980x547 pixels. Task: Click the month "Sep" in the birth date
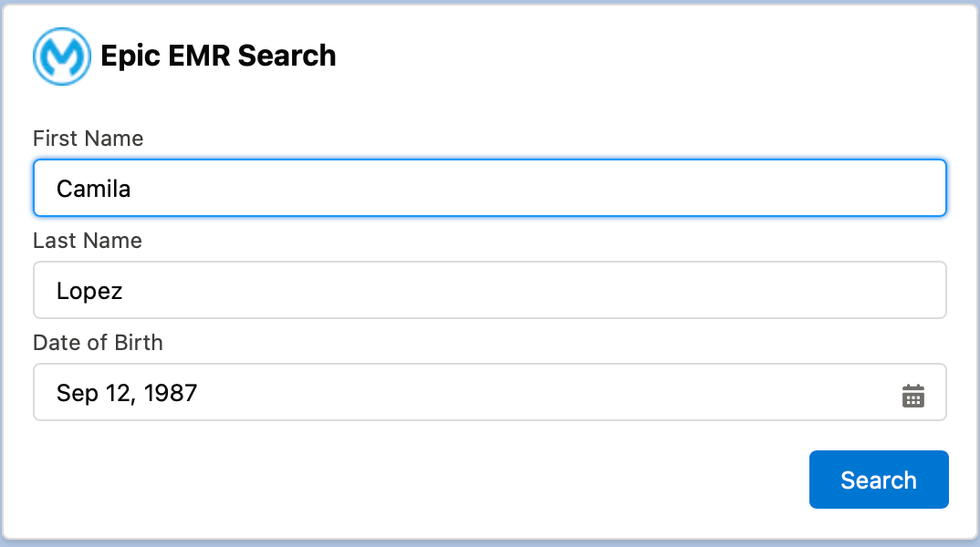(x=78, y=394)
